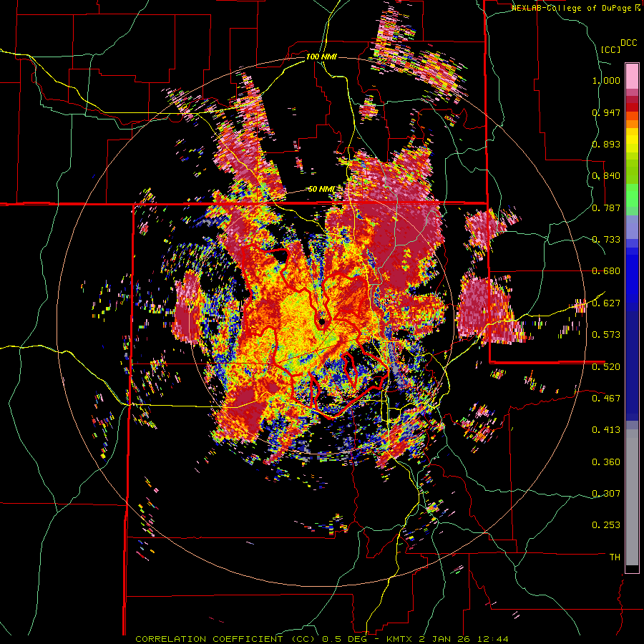Click the 50 NMI range ring label
The height and width of the screenshot is (644, 644).
click(x=321, y=189)
